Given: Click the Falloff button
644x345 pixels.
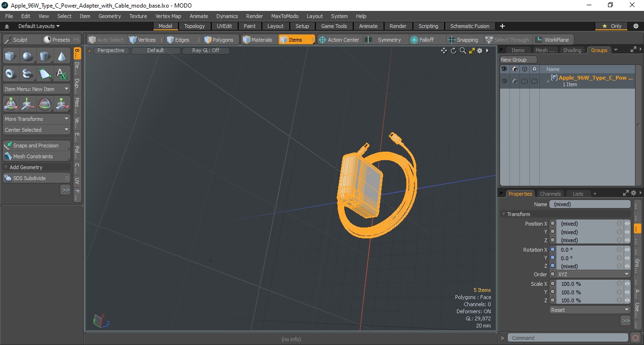Looking at the screenshot, I should (427, 40).
